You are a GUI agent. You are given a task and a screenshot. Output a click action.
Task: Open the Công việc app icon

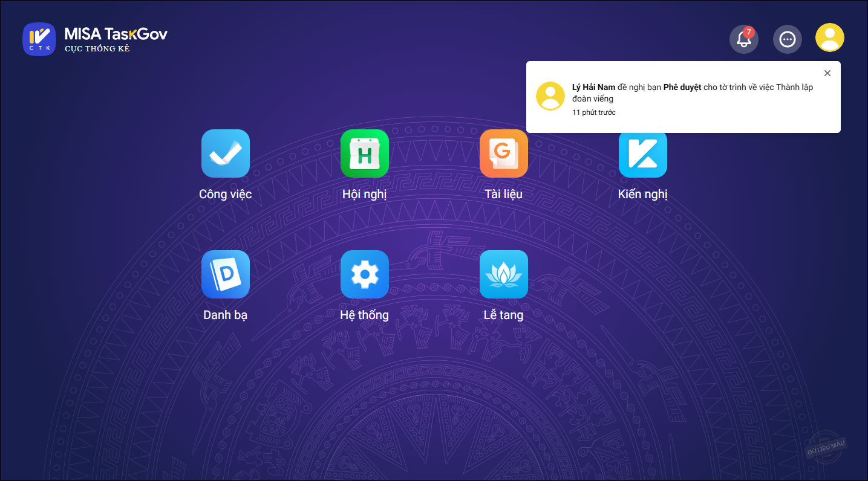pos(225,153)
